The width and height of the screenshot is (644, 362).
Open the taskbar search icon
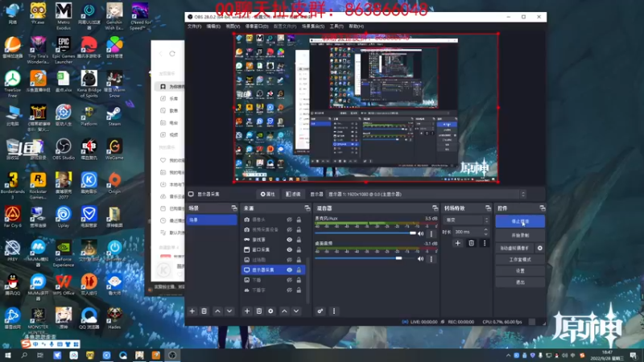[24, 356]
